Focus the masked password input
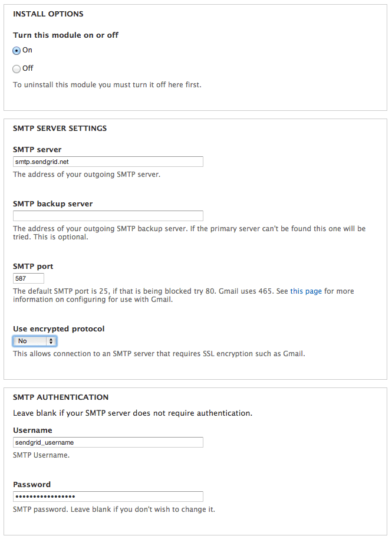The height and width of the screenshot is (539, 392). (x=108, y=496)
